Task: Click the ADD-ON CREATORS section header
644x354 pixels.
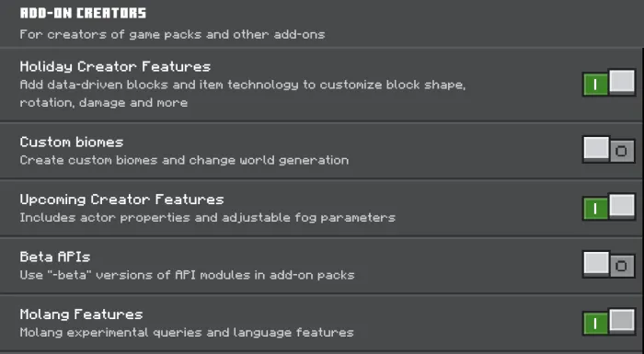Action: click(83, 13)
